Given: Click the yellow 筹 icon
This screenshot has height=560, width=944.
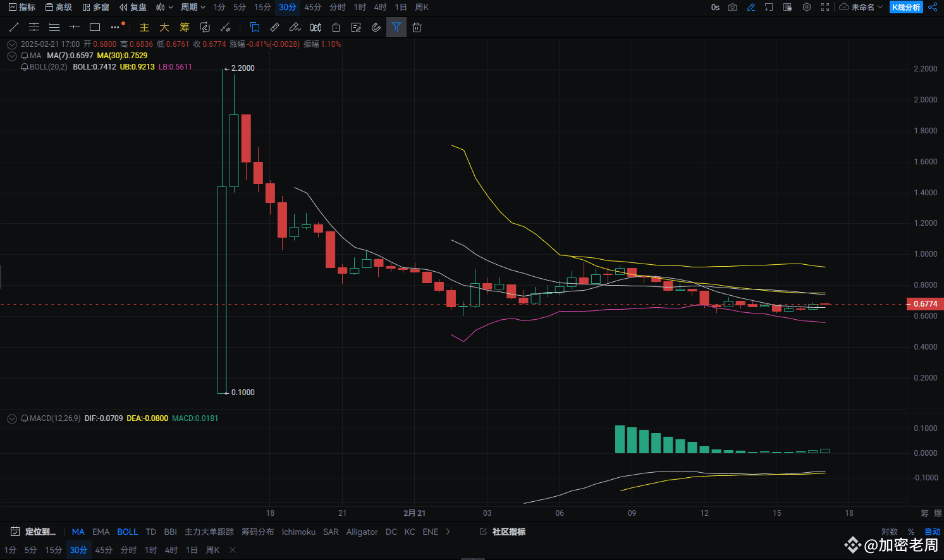Looking at the screenshot, I should 185,27.
